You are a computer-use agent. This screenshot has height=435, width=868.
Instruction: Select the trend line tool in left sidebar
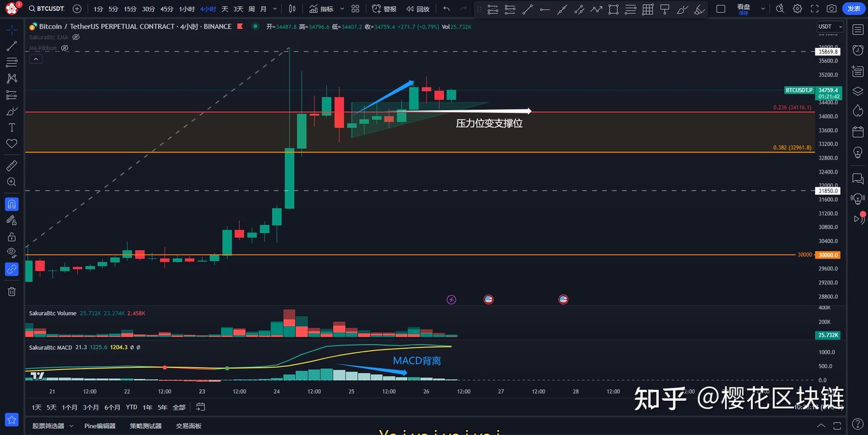[11, 46]
